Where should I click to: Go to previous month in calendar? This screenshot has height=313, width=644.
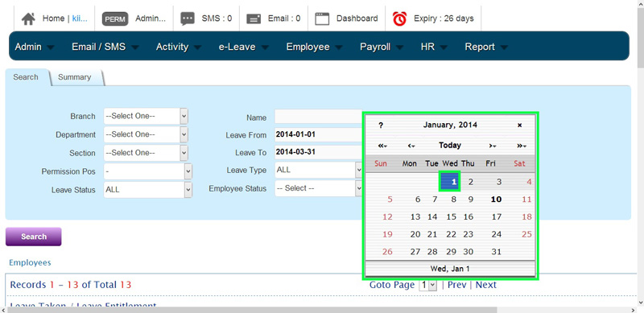click(x=411, y=146)
